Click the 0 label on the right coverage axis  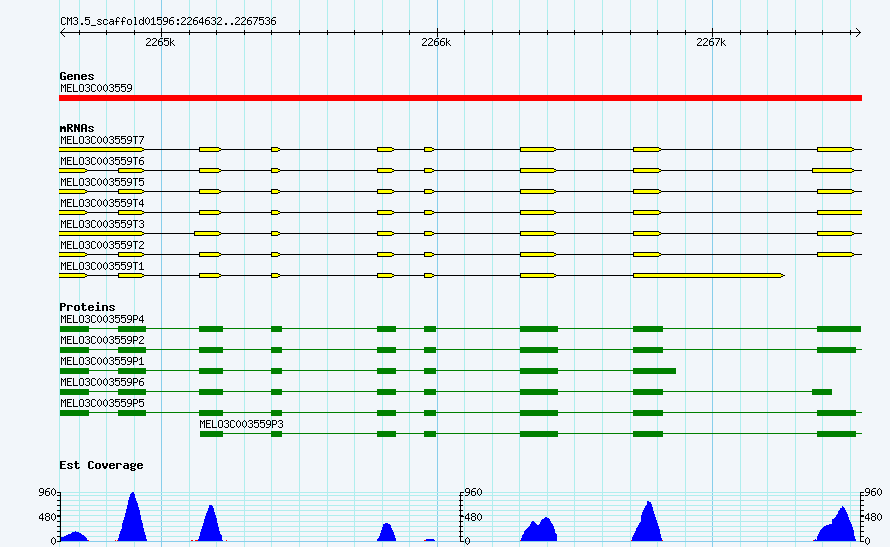(868, 541)
